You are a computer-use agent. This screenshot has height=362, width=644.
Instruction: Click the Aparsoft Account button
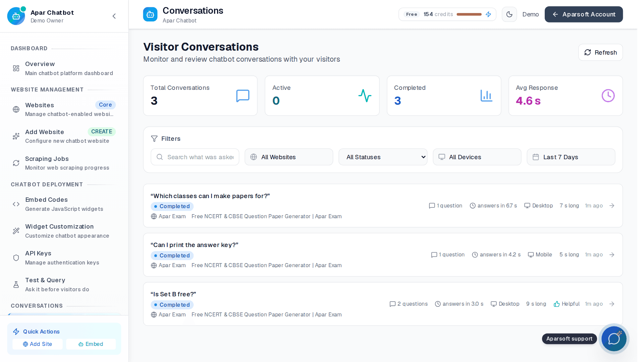pyautogui.click(x=584, y=14)
